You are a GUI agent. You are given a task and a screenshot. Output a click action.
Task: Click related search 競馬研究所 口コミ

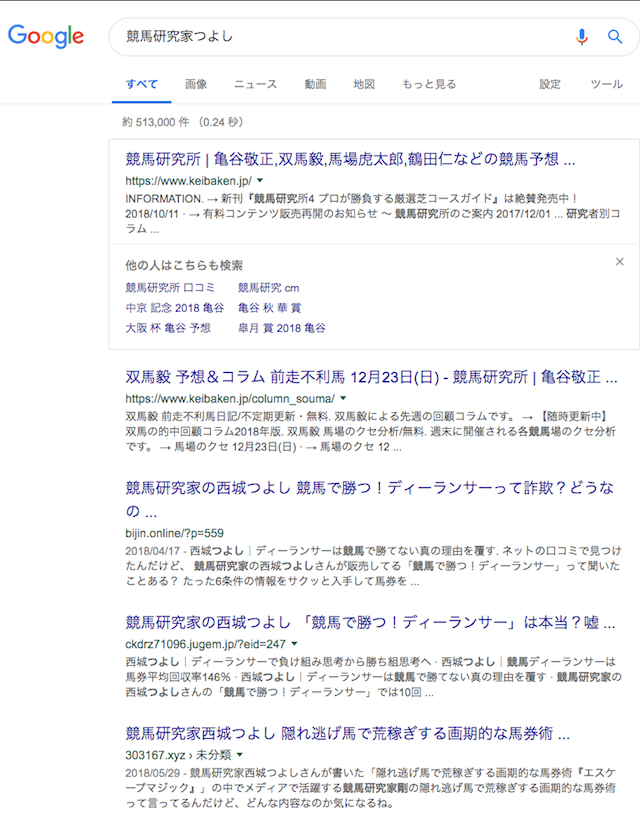tap(170, 288)
